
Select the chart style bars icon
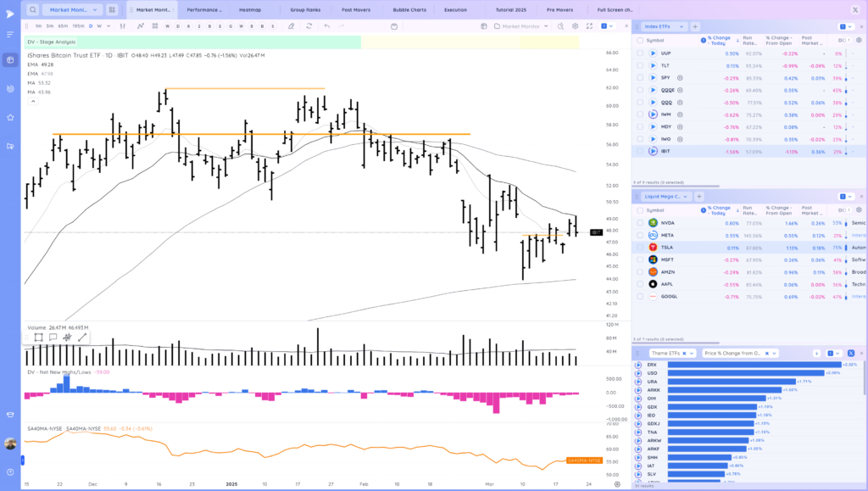coord(123,26)
